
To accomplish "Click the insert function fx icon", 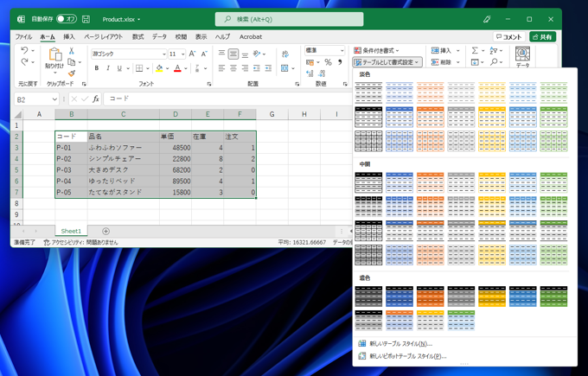I will [x=96, y=99].
